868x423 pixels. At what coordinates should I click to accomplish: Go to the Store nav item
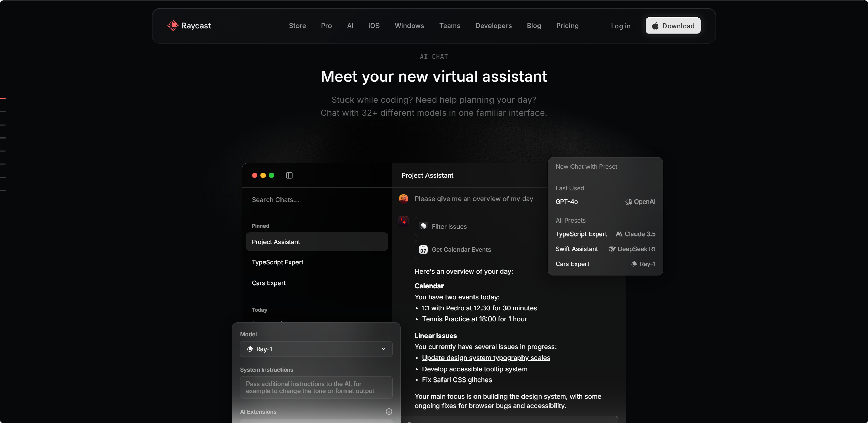[297, 26]
